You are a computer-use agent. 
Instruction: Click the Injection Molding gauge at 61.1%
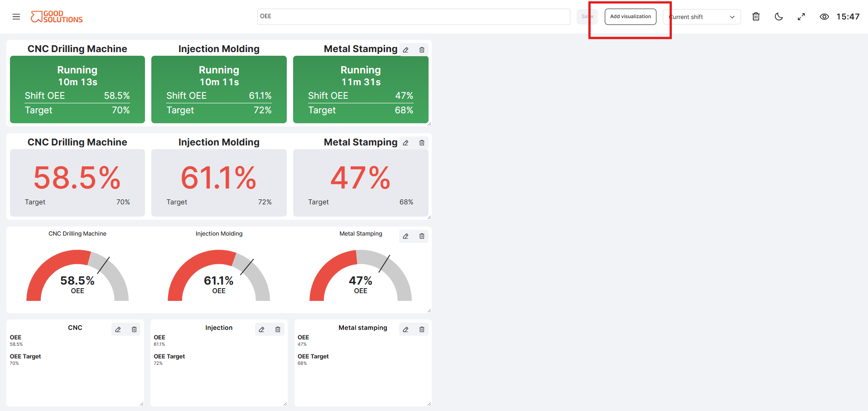click(x=219, y=274)
